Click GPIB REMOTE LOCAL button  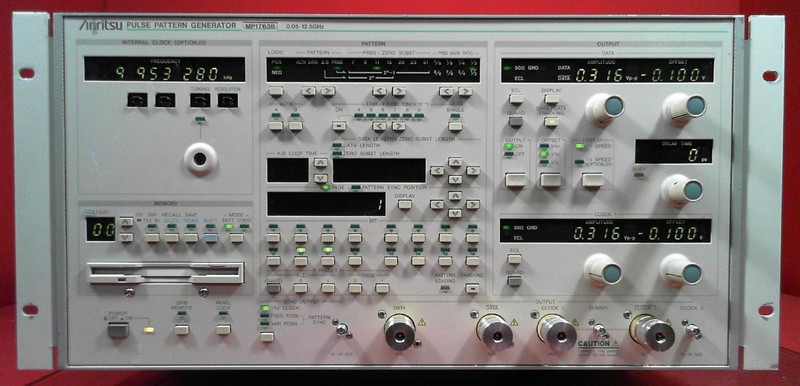[182, 329]
